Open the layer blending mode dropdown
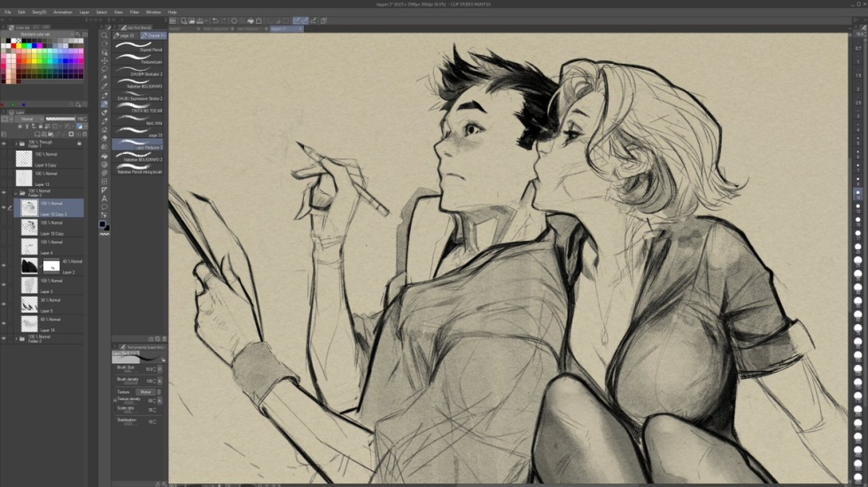 coord(28,119)
